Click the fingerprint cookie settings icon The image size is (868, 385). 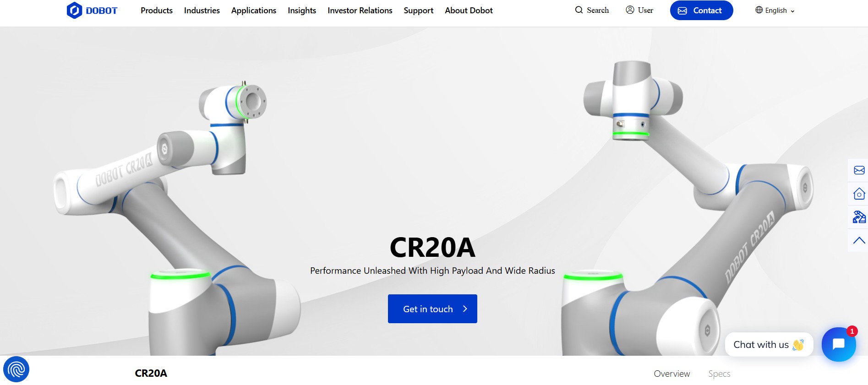coord(16,369)
